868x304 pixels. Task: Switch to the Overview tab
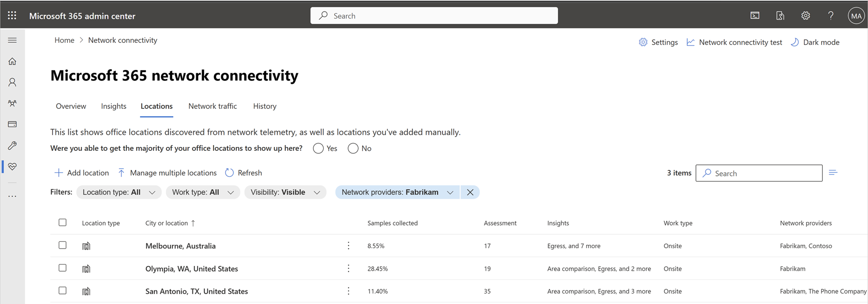pos(71,106)
